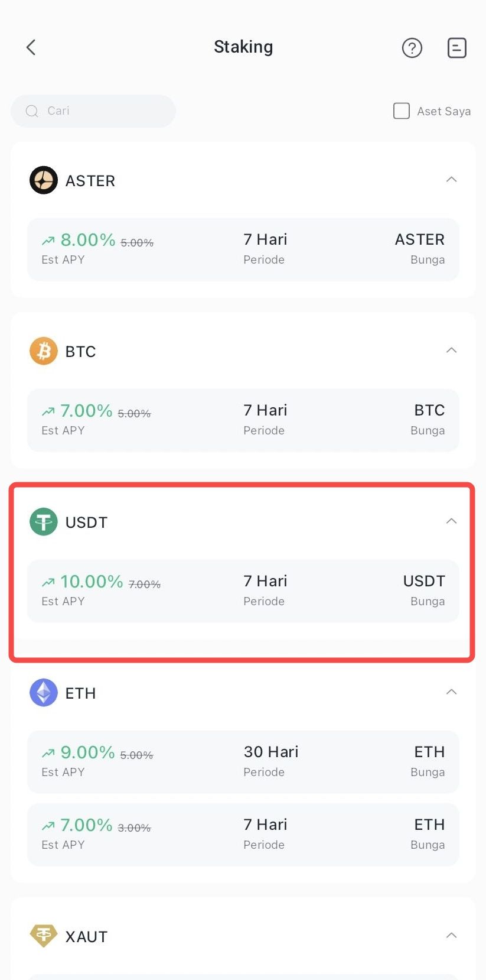
Task: Click the Bitcoin coin logo
Action: pyautogui.click(x=44, y=351)
